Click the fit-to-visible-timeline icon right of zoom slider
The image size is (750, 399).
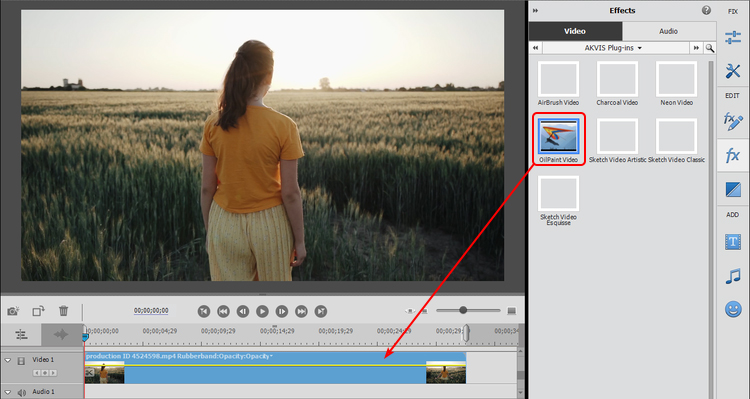tap(511, 311)
